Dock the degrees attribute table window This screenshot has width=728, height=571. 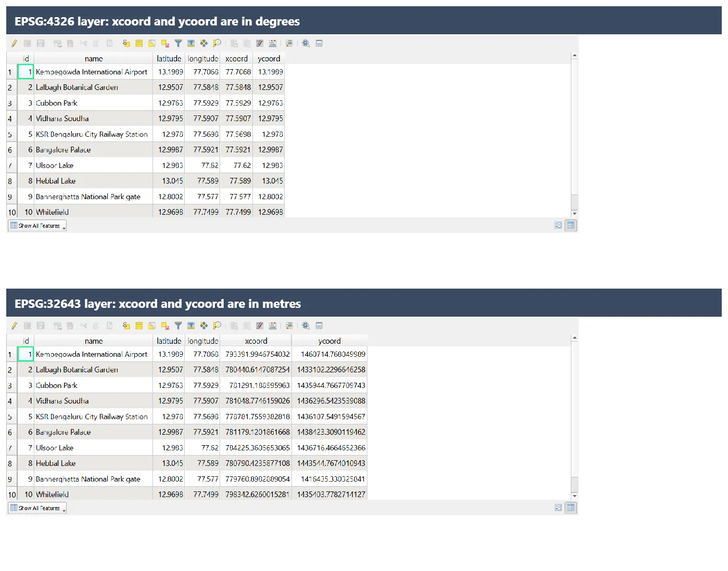click(319, 43)
